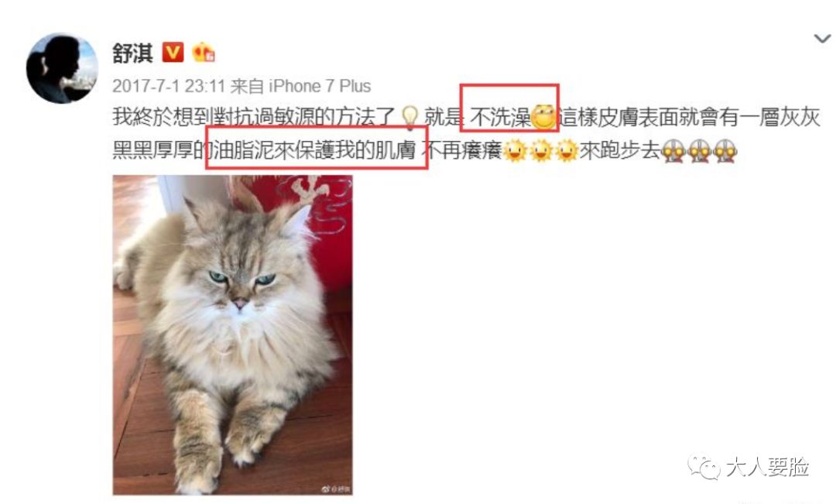Click the third Ultraman emoji
Image resolution: width=836 pixels, height=504 pixels.
[x=725, y=151]
